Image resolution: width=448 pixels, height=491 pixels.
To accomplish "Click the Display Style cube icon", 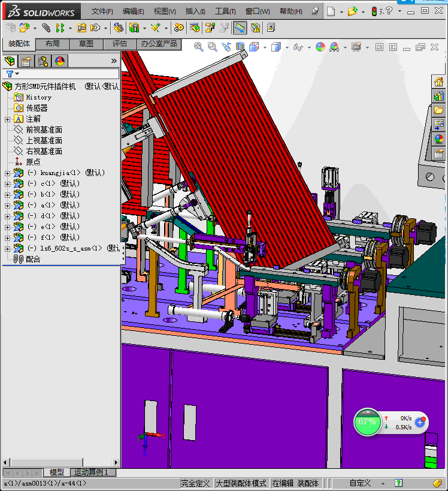I will click(276, 47).
